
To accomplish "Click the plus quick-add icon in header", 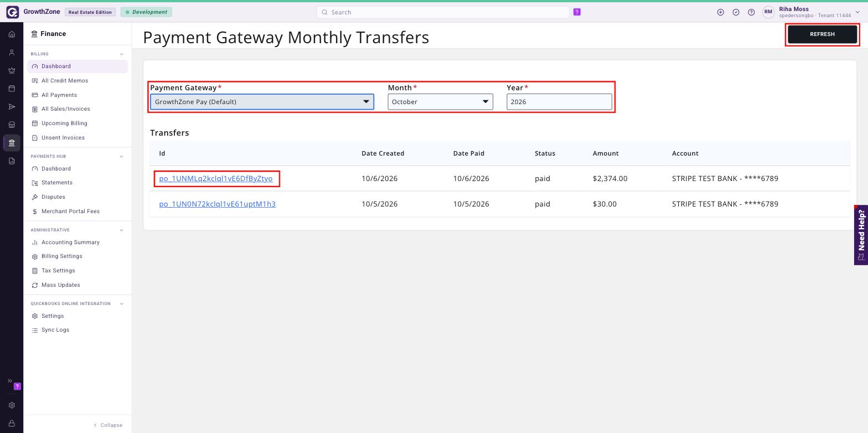I will [x=720, y=12].
